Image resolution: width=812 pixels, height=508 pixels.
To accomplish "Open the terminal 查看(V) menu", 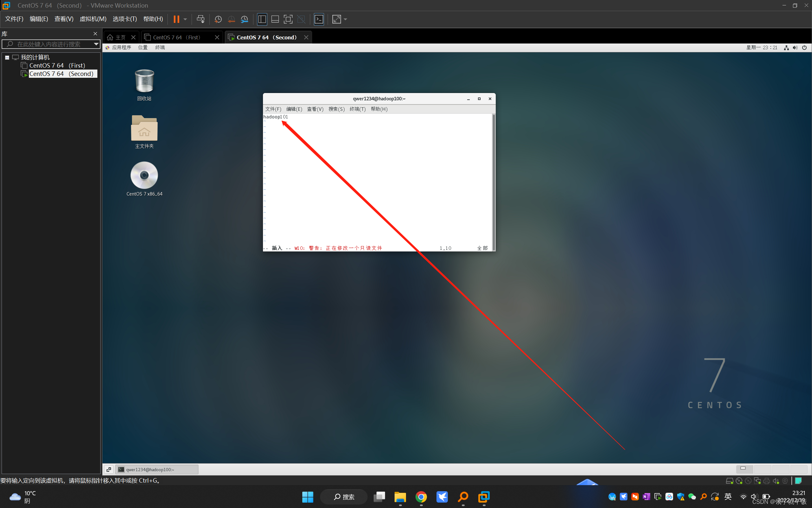I will 315,109.
